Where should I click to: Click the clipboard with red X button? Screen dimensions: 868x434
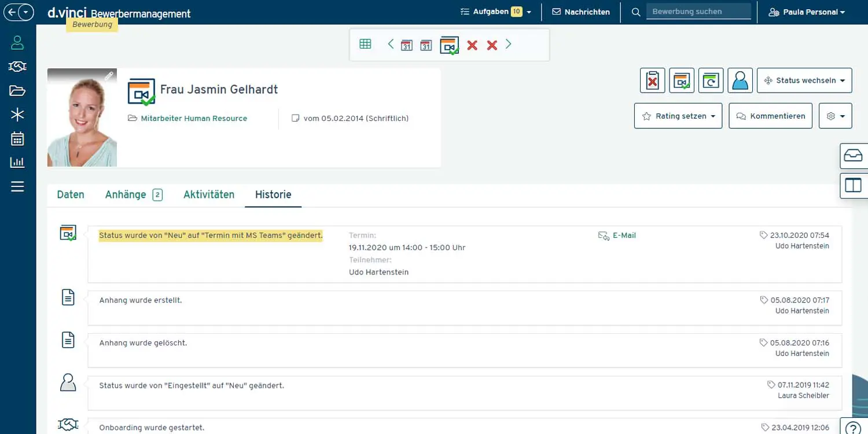652,80
